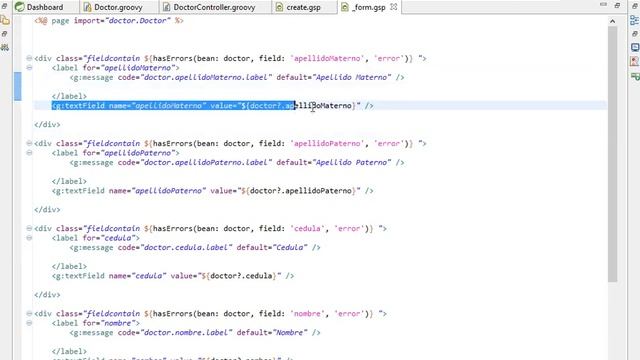Restore the second left view stack

pyautogui.click(x=4, y=34)
